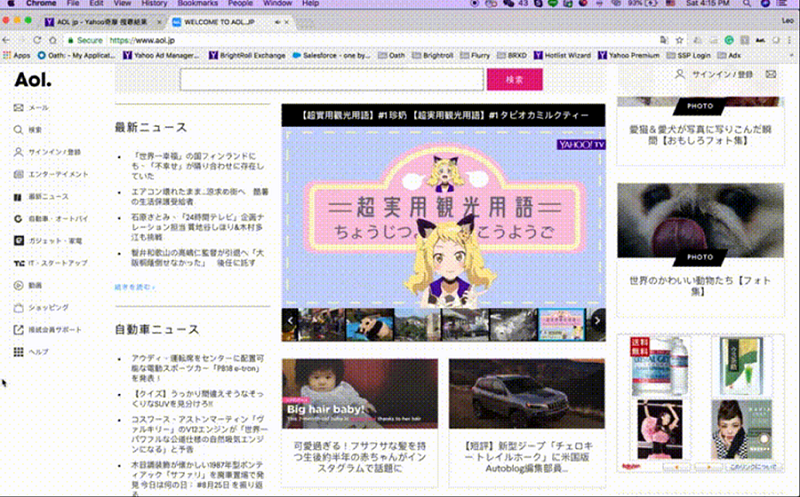This screenshot has height=497, width=800.
Task: Reload the page with the refresh icon
Action: coord(37,40)
